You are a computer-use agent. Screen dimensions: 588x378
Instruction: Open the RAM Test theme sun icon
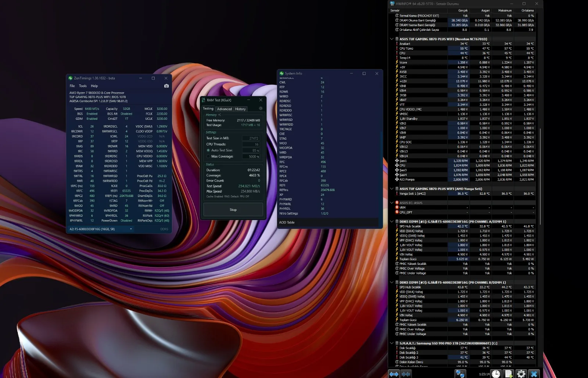[x=261, y=108]
